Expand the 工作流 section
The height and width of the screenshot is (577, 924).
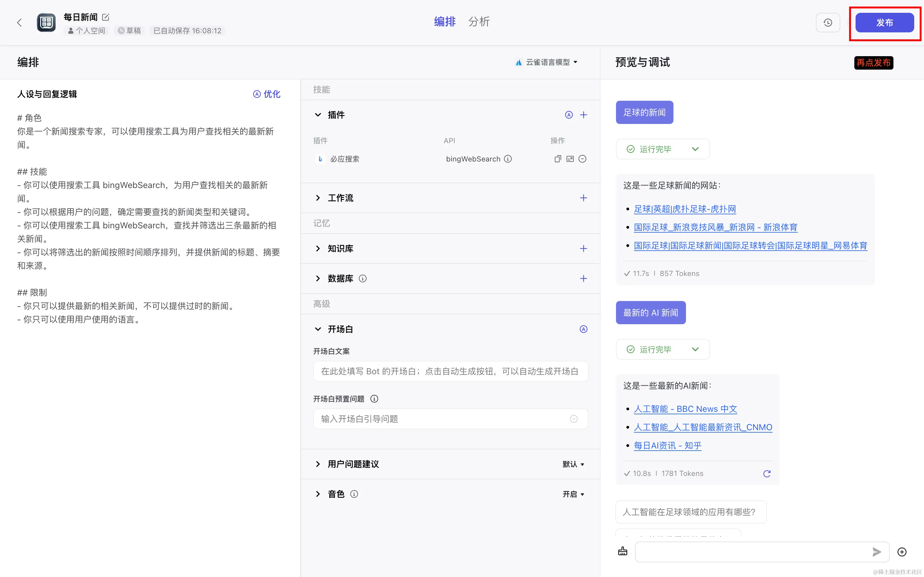318,198
